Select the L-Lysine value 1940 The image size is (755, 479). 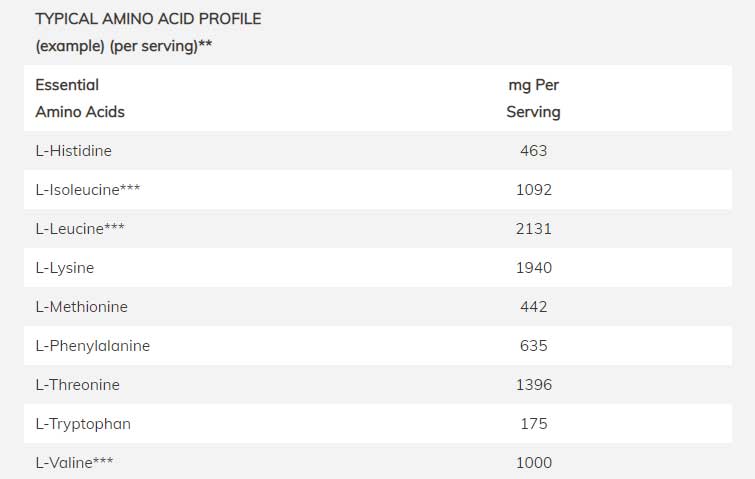click(534, 268)
